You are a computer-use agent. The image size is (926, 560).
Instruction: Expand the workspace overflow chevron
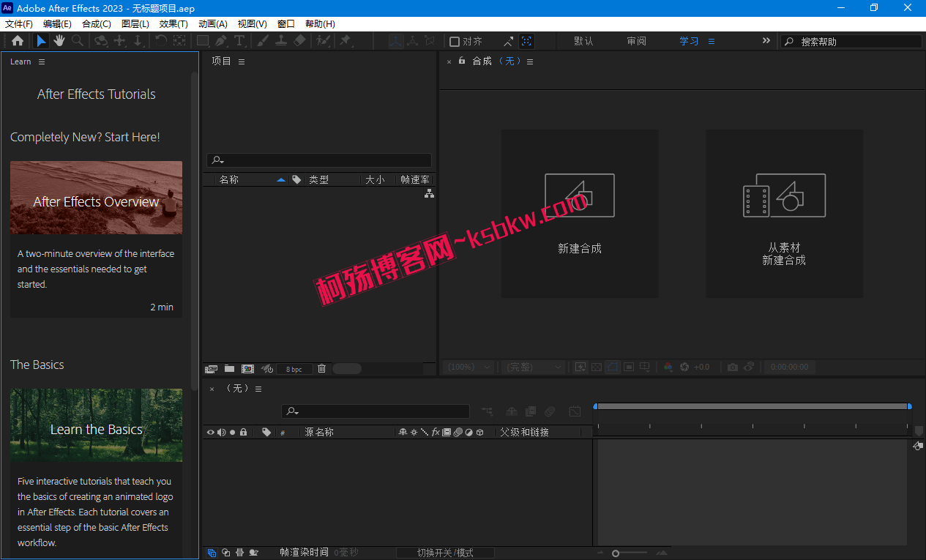(766, 41)
